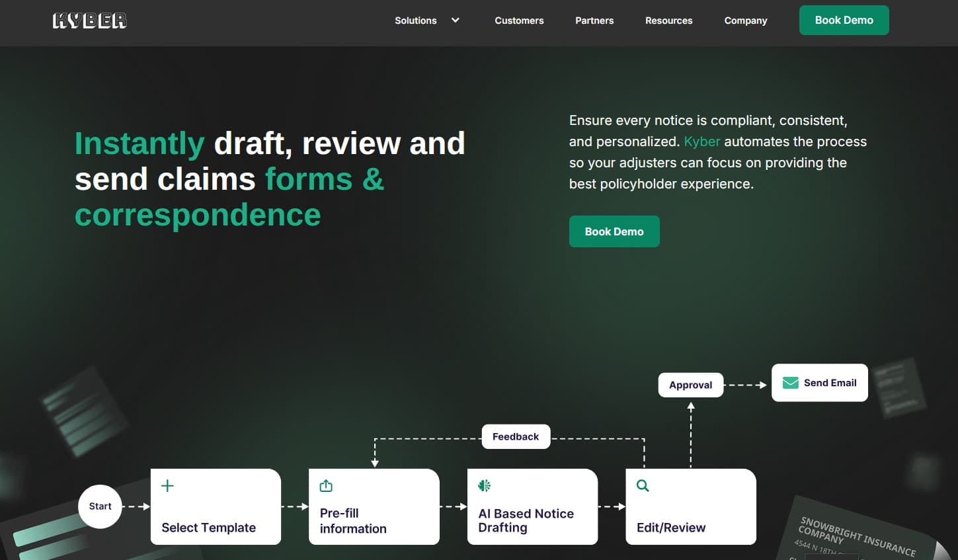Viewport: 958px width, 560px height.
Task: Click the Send Email step label
Action: point(830,383)
